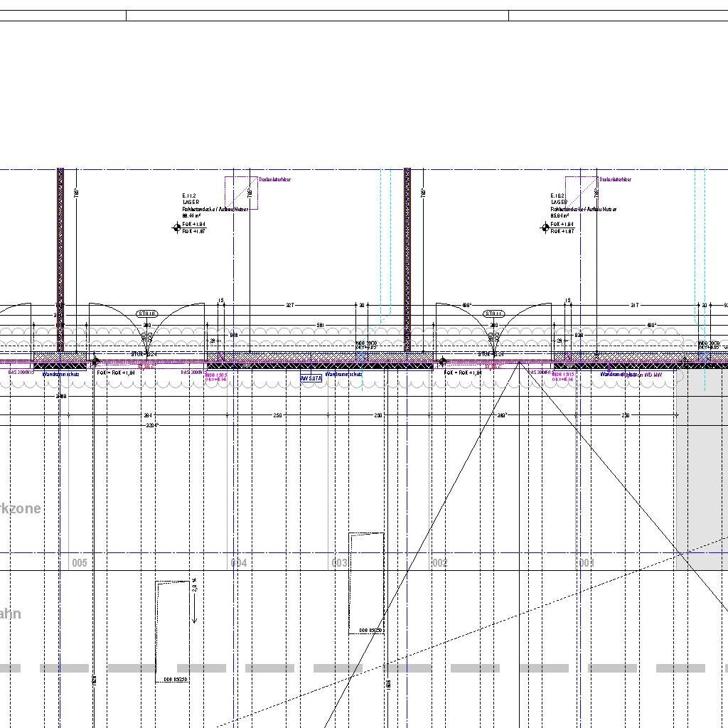This screenshot has height=728, width=728.
Task: Select the ST0.11 door tag
Action: pyautogui.click(x=494, y=314)
